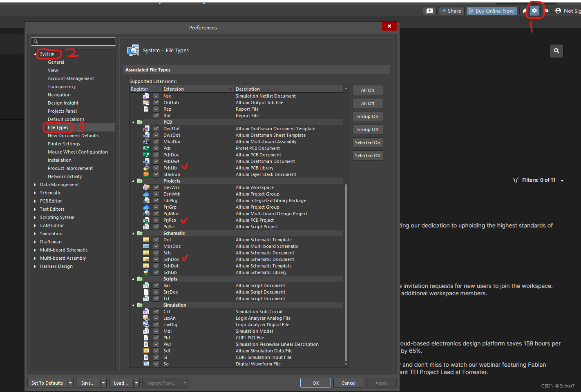The image size is (581, 392).
Task: Click the PcbLib file type icon
Action: (146, 168)
